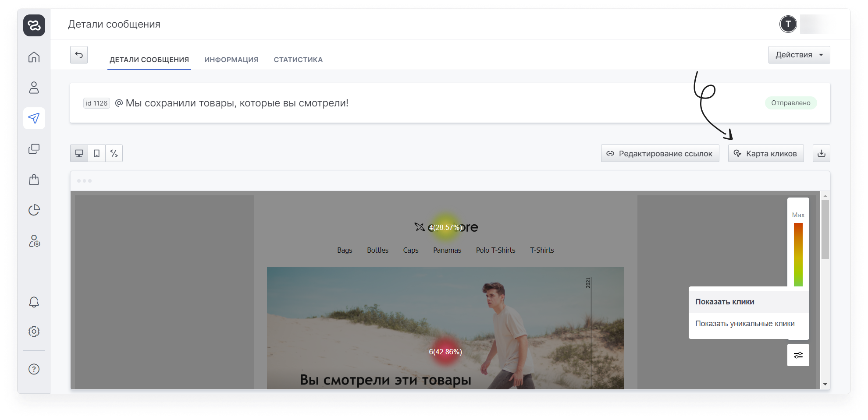Click the heatmap color scale bar
The image size is (868, 420).
coord(798,254)
